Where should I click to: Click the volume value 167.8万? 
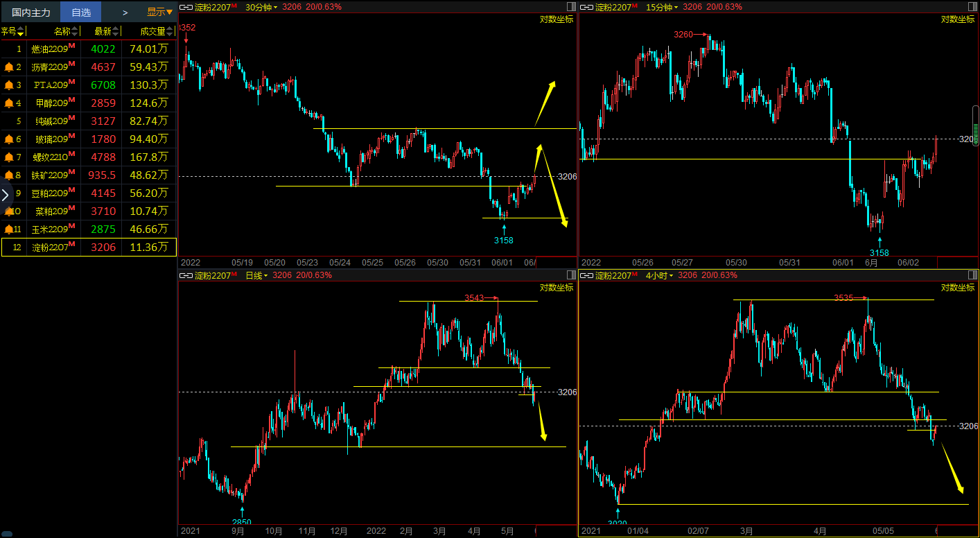click(x=149, y=157)
